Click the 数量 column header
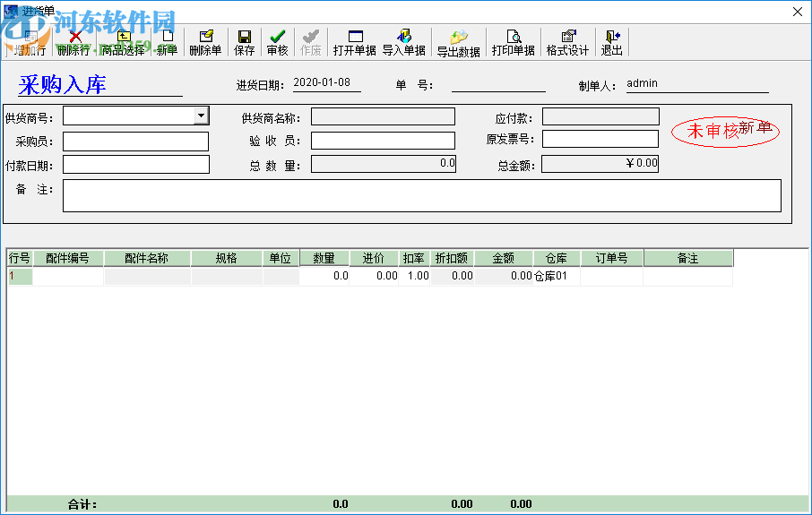This screenshot has width=812, height=515. pyautogui.click(x=324, y=258)
